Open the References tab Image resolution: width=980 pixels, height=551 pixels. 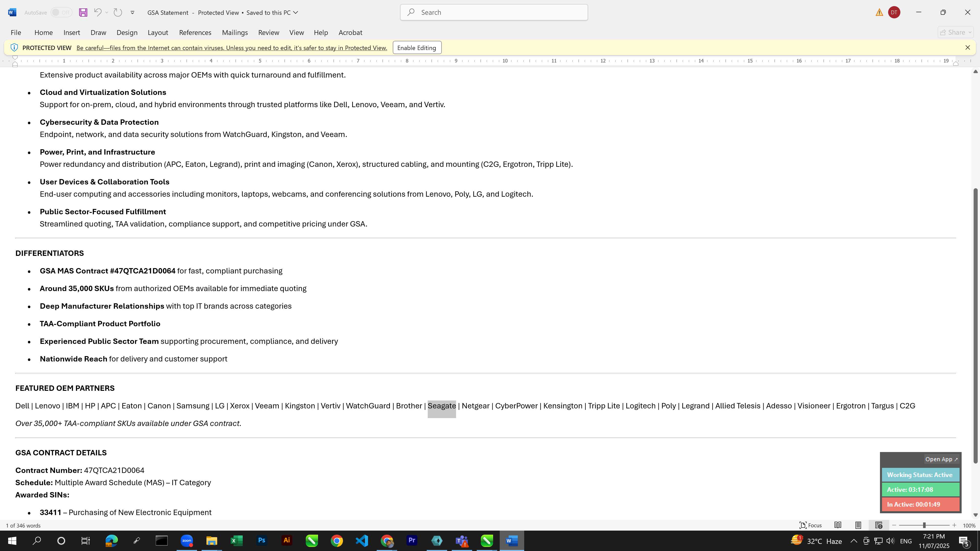click(195, 32)
